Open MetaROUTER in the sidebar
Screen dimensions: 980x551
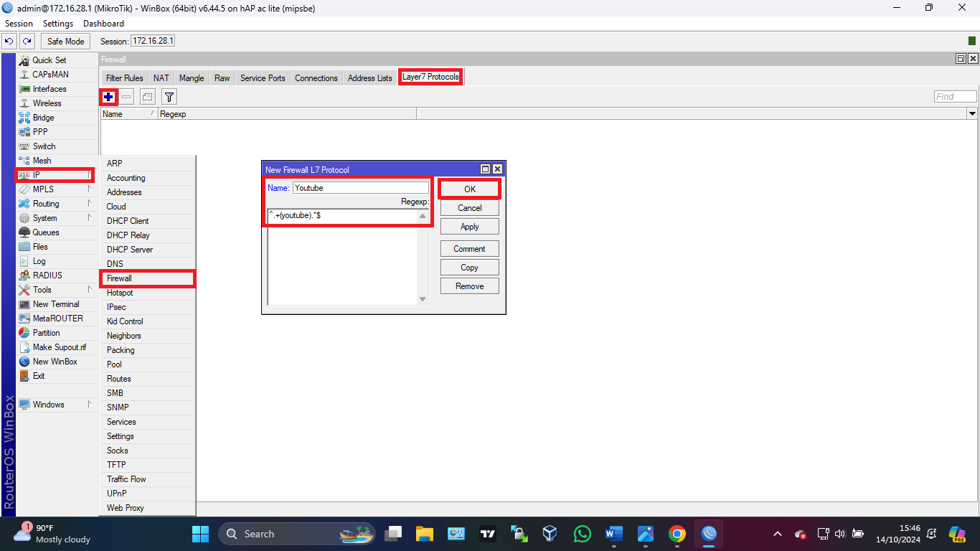tap(58, 319)
